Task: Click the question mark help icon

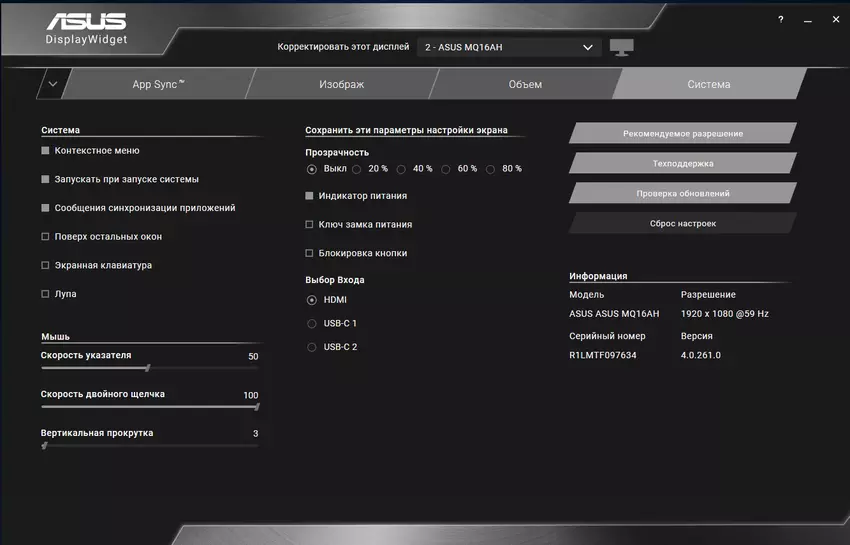Action: (x=780, y=19)
